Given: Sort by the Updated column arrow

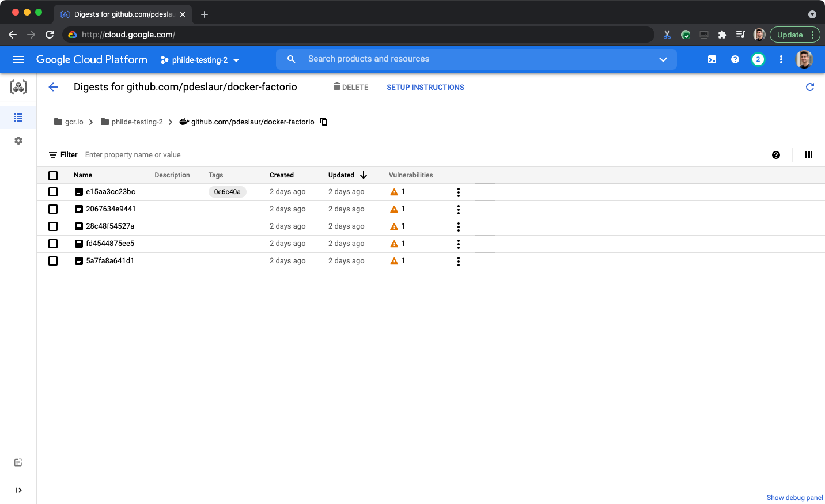Looking at the screenshot, I should pyautogui.click(x=364, y=175).
